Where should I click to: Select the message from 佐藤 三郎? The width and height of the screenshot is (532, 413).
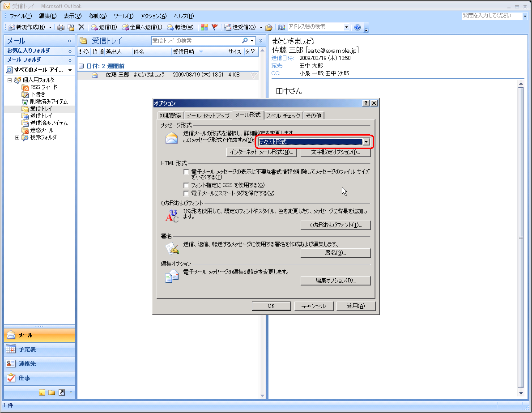[168, 75]
